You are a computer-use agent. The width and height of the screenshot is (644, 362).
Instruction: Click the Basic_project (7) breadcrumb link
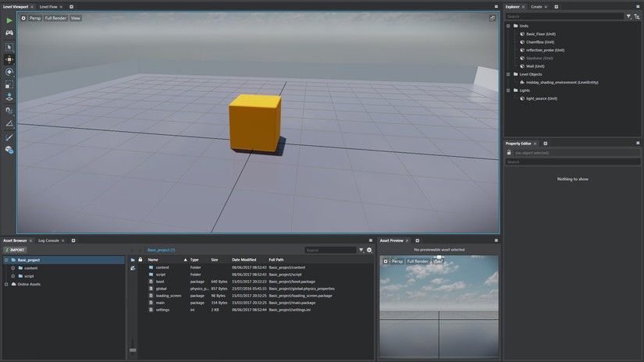point(161,250)
